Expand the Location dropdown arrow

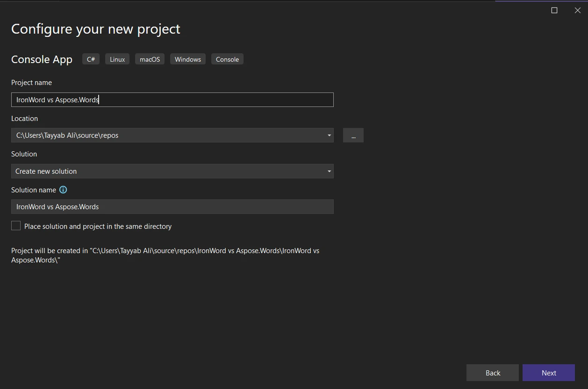[329, 135]
